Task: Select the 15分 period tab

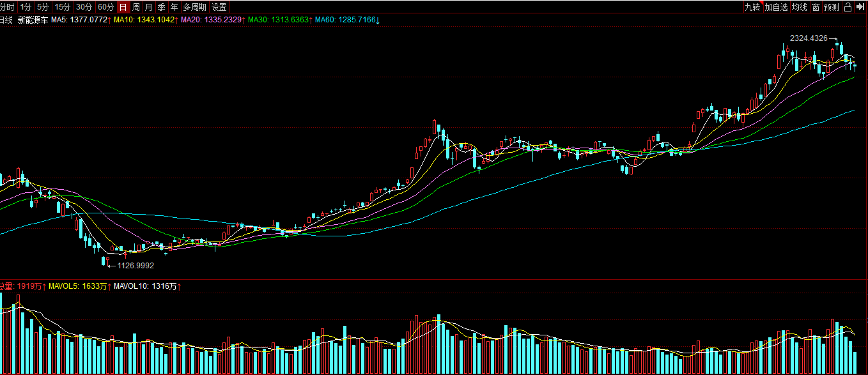Action: pos(63,7)
